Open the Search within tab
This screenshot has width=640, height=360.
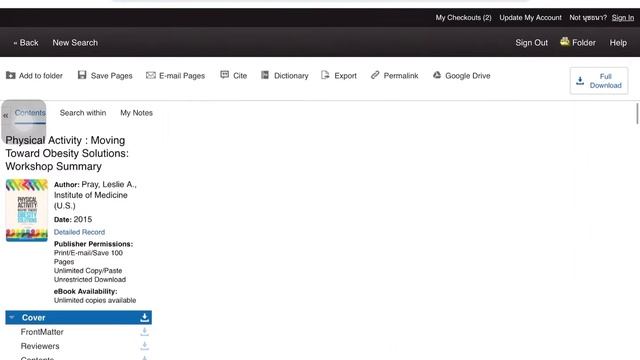[83, 113]
